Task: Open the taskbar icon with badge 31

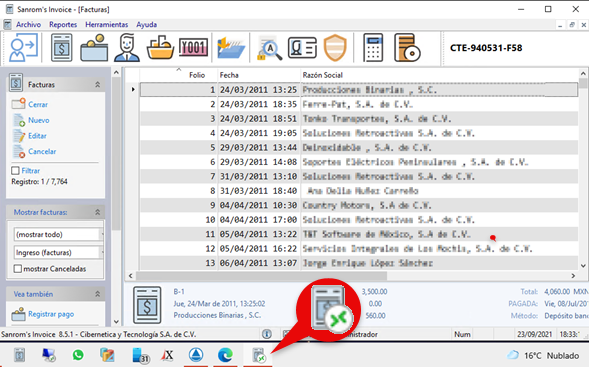Action: (x=141, y=355)
